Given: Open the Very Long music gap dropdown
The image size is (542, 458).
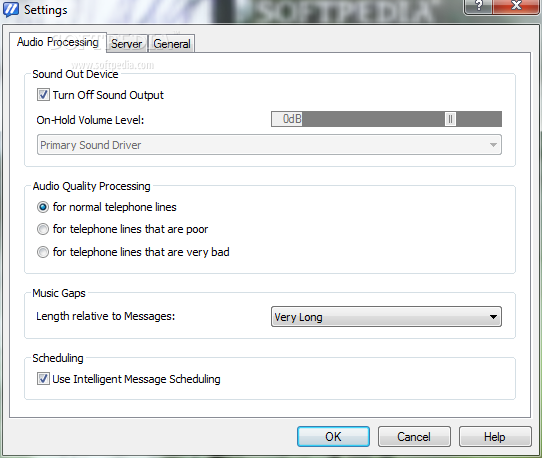Looking at the screenshot, I should 386,317.
